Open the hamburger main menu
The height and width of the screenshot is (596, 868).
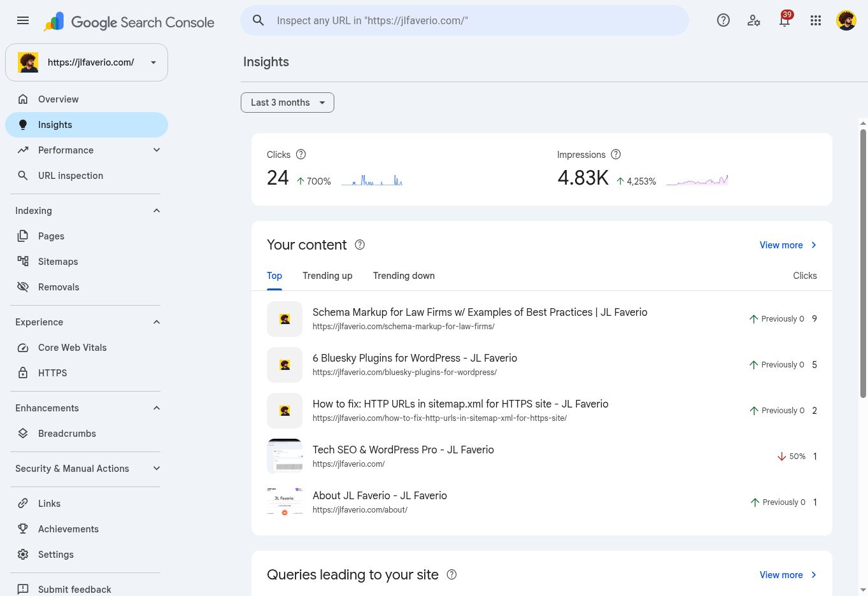click(23, 20)
